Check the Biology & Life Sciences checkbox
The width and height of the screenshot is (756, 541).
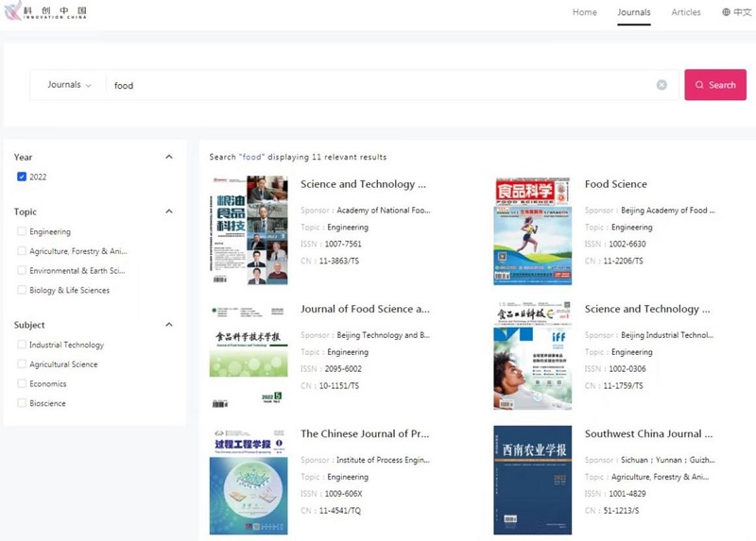pos(22,290)
